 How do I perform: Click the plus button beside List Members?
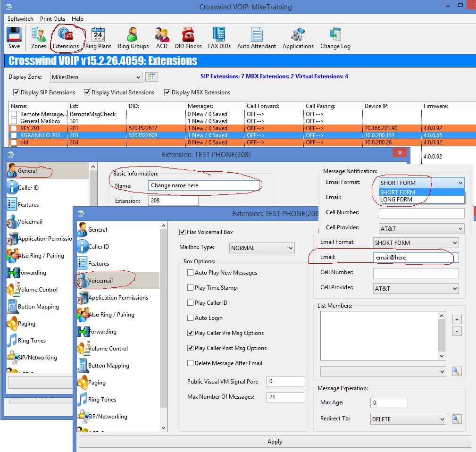tap(457, 319)
